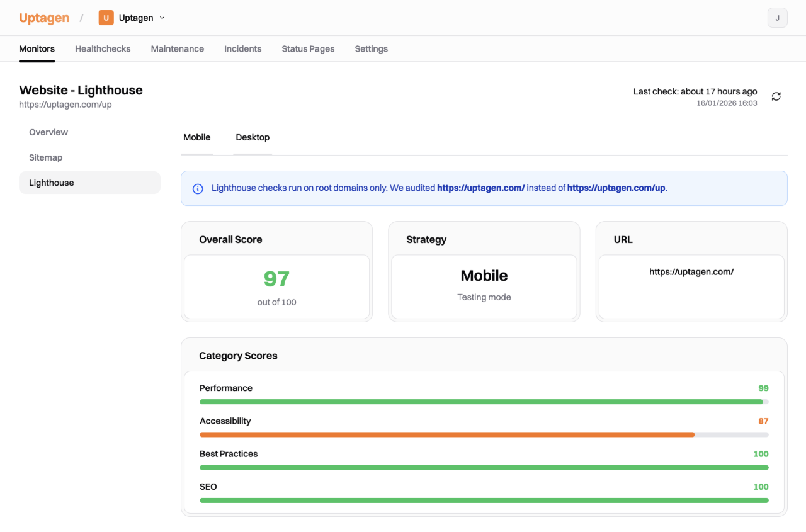Go to the Status Pages tab
This screenshot has width=806, height=532.
pyautogui.click(x=308, y=48)
